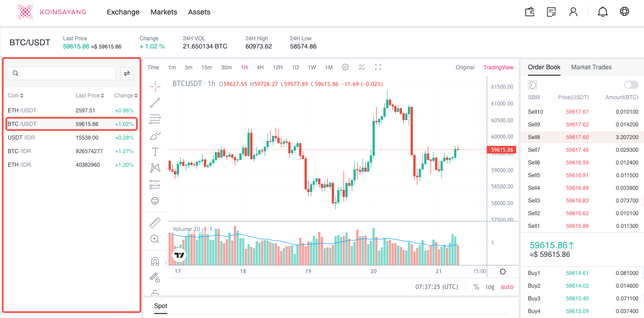
Task: Select the 4H timeframe
Action: [x=260, y=67]
